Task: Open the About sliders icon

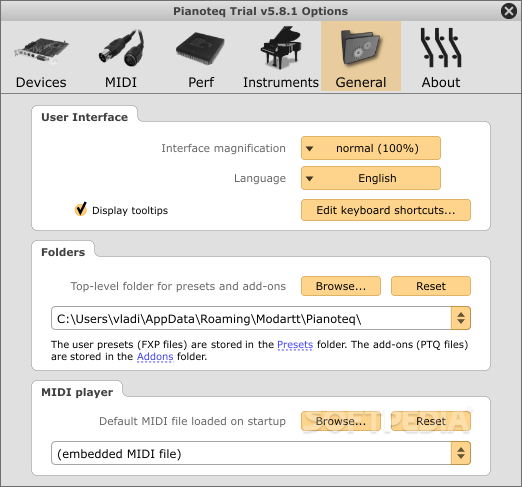Action: point(441,48)
